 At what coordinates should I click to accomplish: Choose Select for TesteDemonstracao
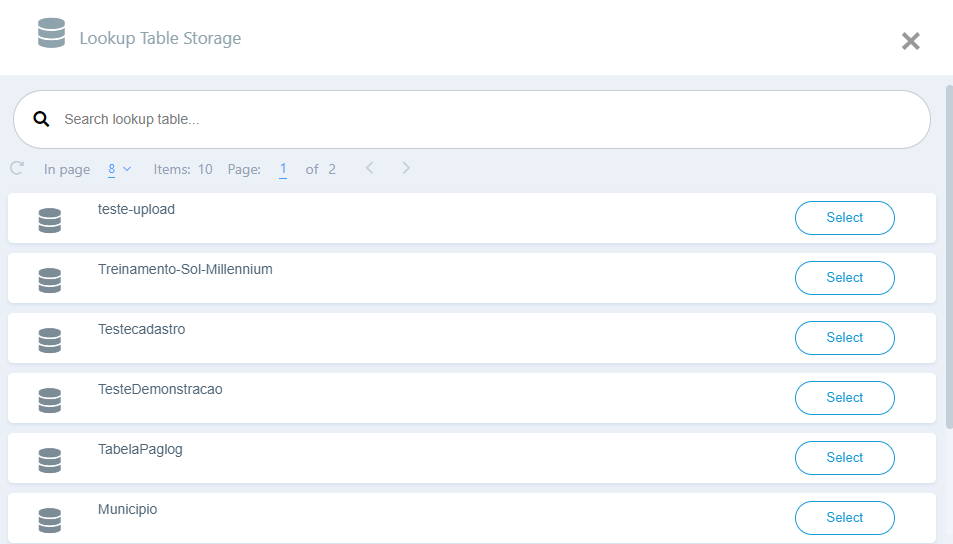pos(844,398)
